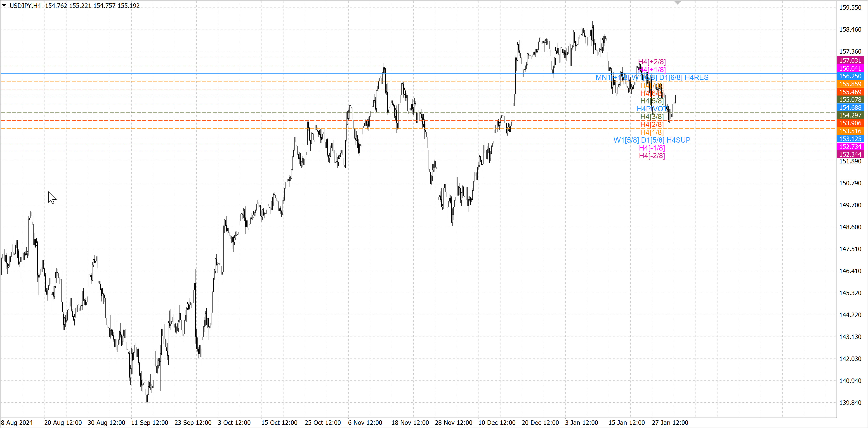Select the H4[-2/8] level label

[x=652, y=155]
